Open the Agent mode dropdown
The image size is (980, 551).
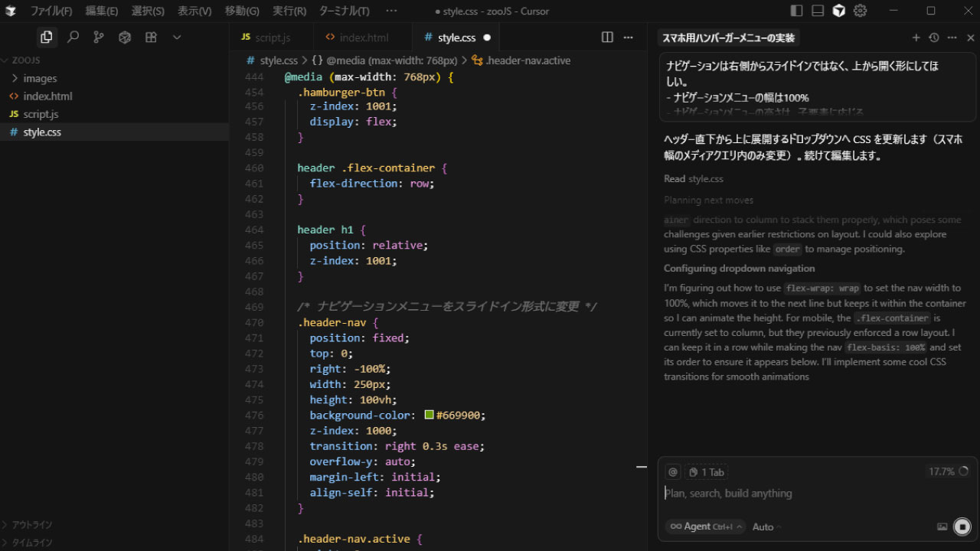[705, 527]
